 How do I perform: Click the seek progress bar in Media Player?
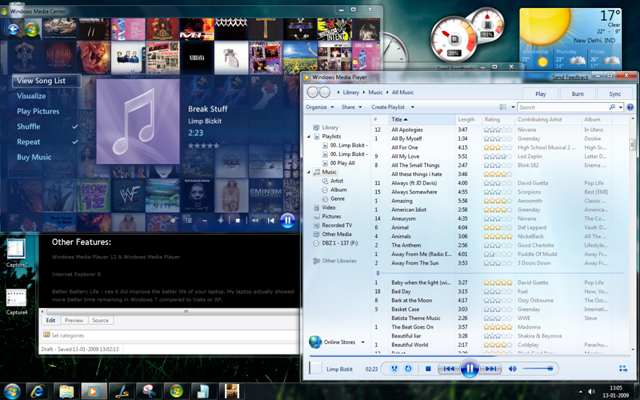(x=469, y=356)
